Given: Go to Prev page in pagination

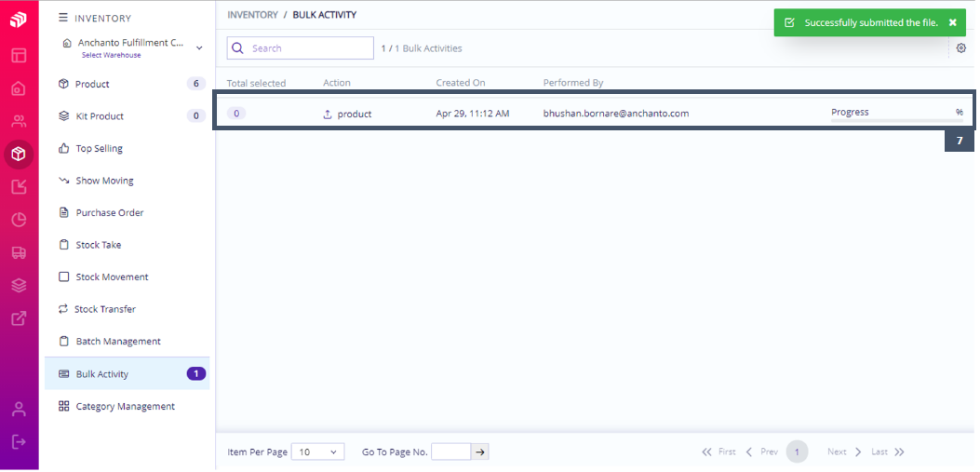Looking at the screenshot, I should [762, 452].
